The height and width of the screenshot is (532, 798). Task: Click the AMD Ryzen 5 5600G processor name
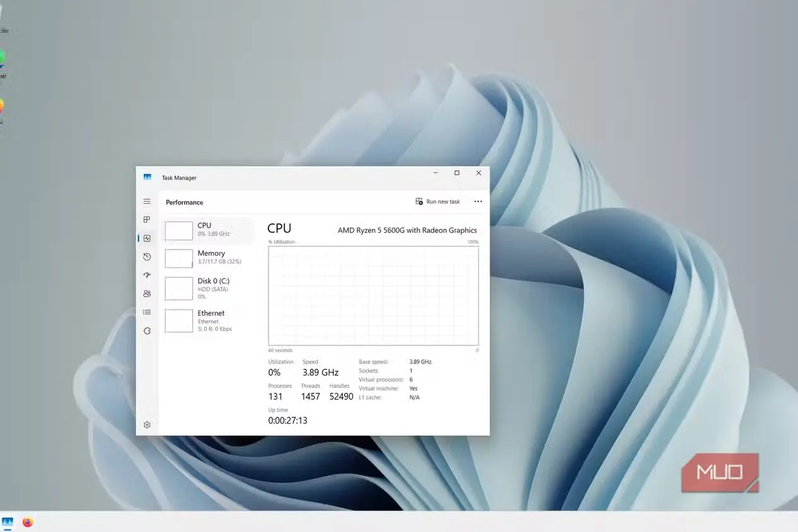coord(407,230)
